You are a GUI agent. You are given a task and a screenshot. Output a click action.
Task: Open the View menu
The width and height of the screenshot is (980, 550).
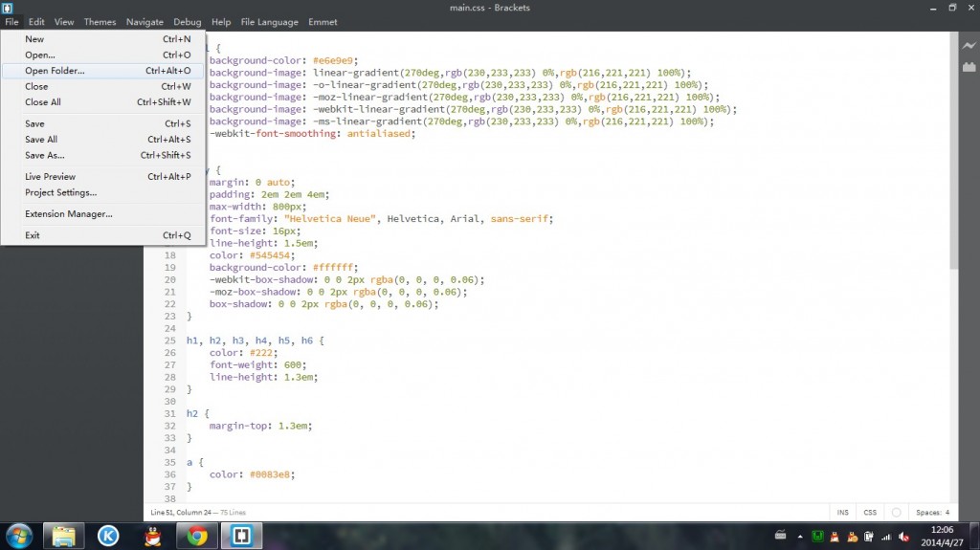64,22
